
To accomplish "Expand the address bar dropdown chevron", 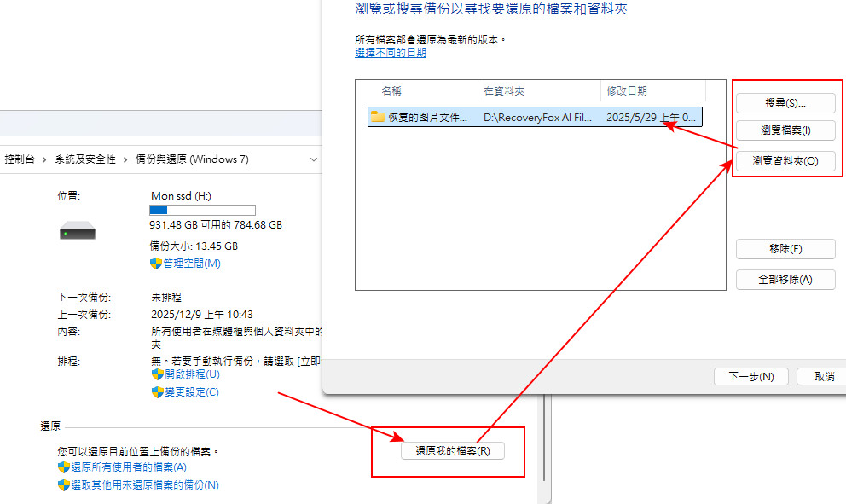I will (x=314, y=159).
